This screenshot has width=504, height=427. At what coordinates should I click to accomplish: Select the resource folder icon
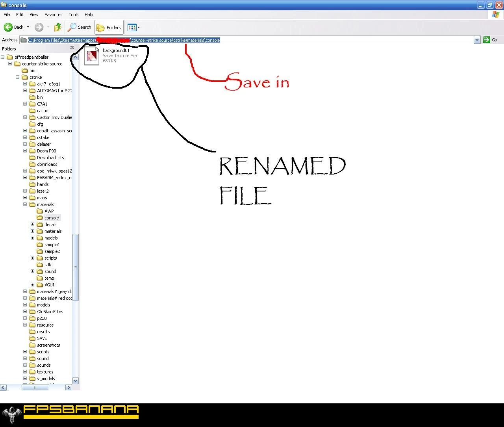click(32, 325)
